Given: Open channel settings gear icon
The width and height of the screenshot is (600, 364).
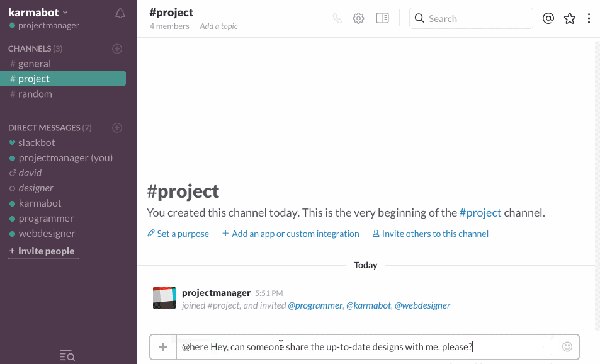Looking at the screenshot, I should click(358, 18).
